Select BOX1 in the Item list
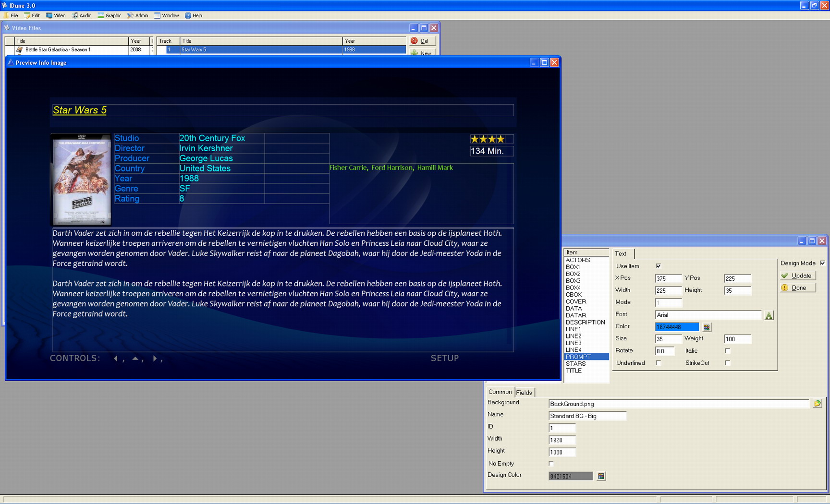The image size is (830, 504). coord(586,267)
